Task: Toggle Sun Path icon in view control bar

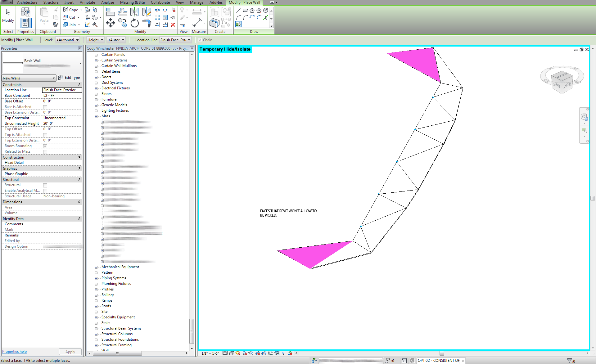Action: pyautogui.click(x=237, y=353)
